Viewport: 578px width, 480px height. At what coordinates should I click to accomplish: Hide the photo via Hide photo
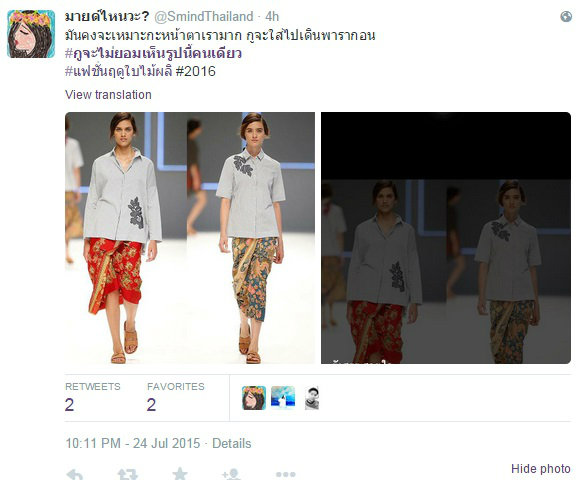[541, 469]
